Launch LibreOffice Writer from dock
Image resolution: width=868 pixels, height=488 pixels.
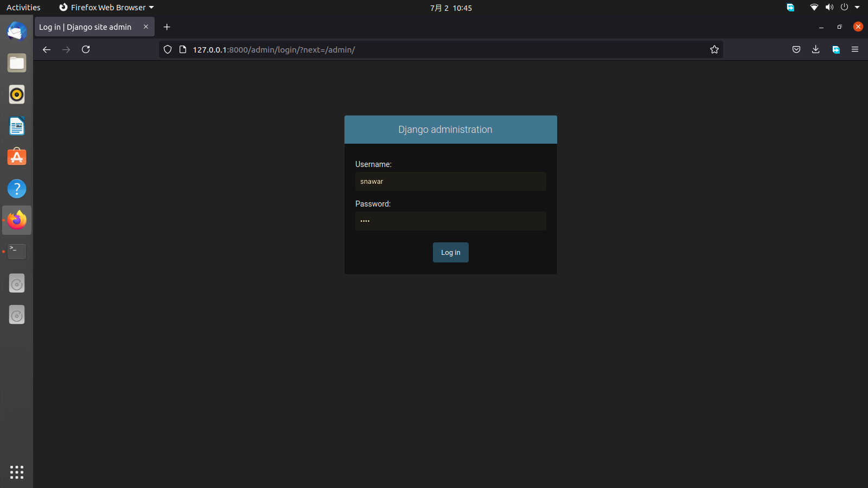pos(17,126)
